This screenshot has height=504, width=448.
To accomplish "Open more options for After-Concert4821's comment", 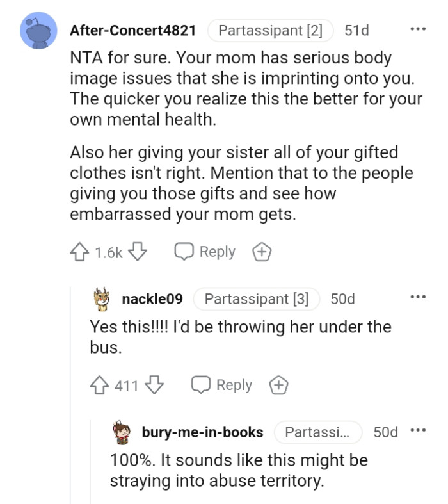I will coord(418,29).
